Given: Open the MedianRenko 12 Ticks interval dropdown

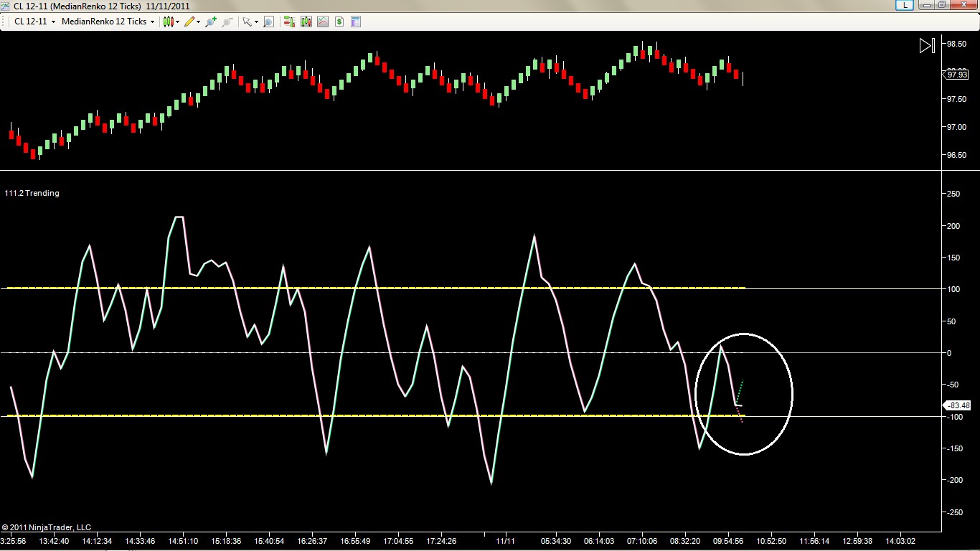Looking at the screenshot, I should point(108,22).
